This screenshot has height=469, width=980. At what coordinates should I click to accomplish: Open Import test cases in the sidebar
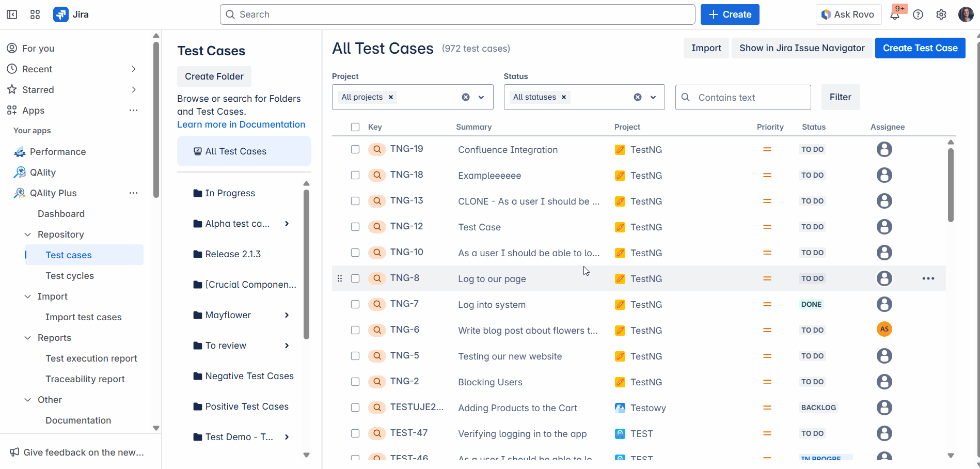pos(84,317)
